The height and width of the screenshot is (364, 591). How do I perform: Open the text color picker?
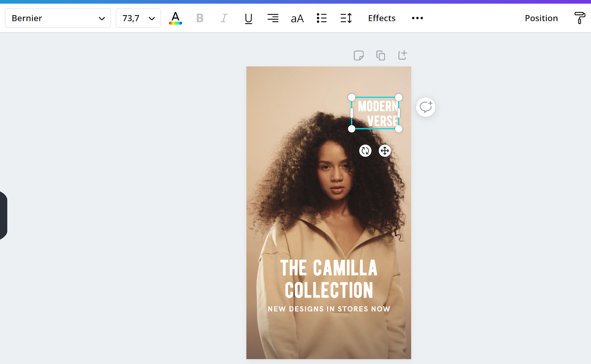pos(175,18)
